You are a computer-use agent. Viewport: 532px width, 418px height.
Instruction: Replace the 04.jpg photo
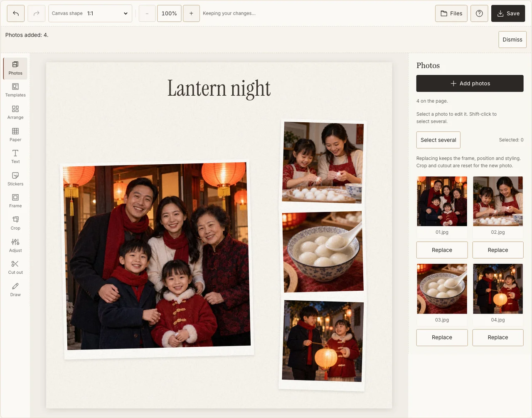point(498,337)
